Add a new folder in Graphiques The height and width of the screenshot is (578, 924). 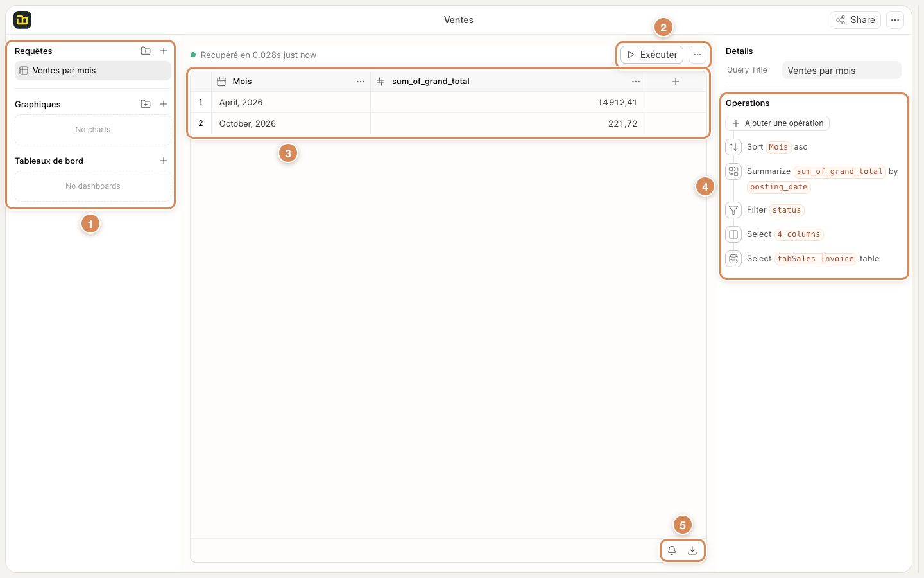(146, 104)
